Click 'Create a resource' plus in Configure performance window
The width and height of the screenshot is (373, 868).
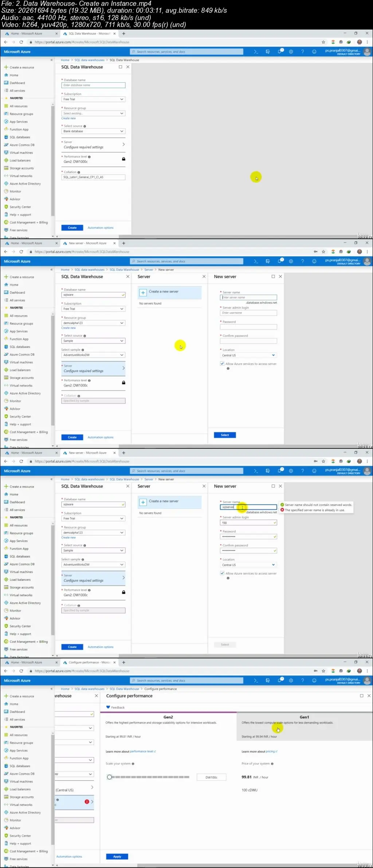click(6, 696)
